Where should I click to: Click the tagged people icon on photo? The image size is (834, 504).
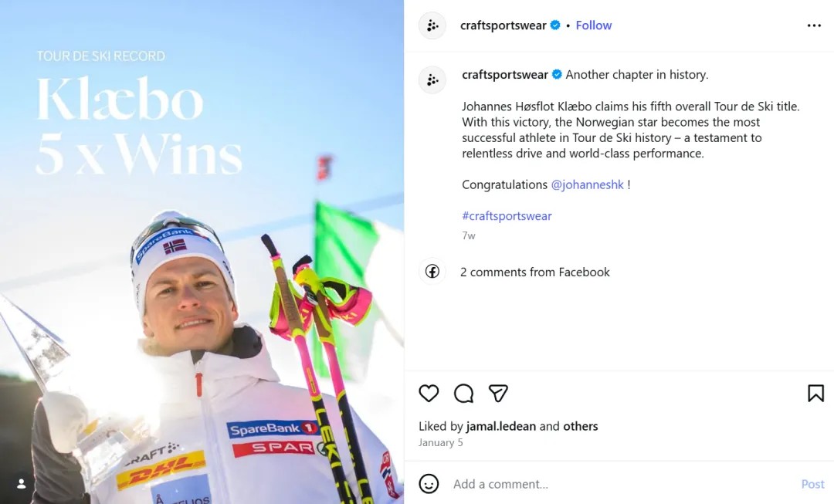(x=22, y=483)
